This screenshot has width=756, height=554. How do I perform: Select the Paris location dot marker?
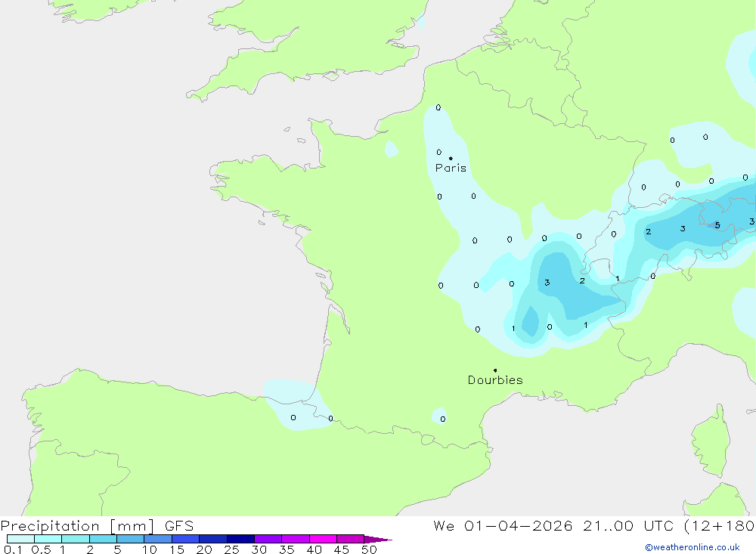pos(451,158)
